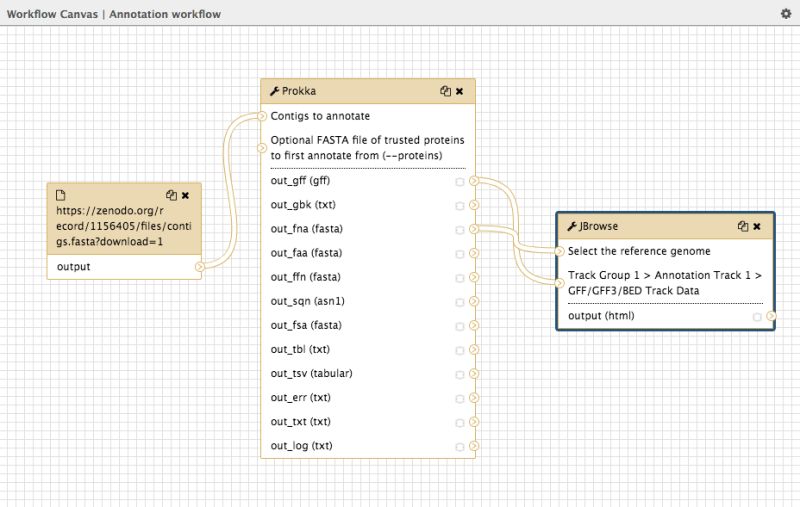Click the out_tsv output connector
This screenshot has width=800, height=507.
click(474, 373)
